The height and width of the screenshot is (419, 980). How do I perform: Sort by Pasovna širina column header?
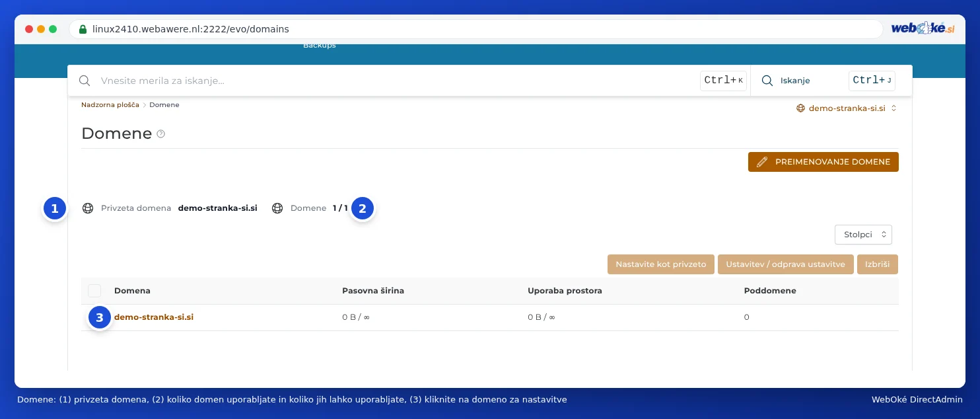[373, 291]
